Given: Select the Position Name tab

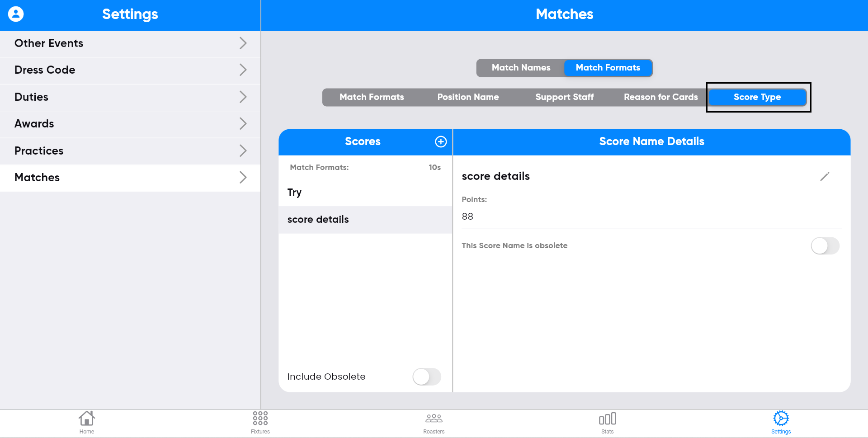Looking at the screenshot, I should pos(468,97).
